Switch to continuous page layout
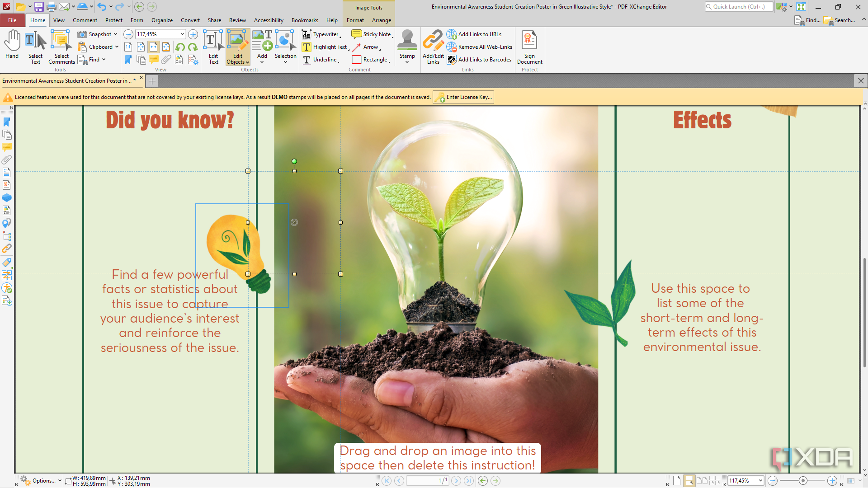Screen dimensions: 868x488 [x=689, y=481]
